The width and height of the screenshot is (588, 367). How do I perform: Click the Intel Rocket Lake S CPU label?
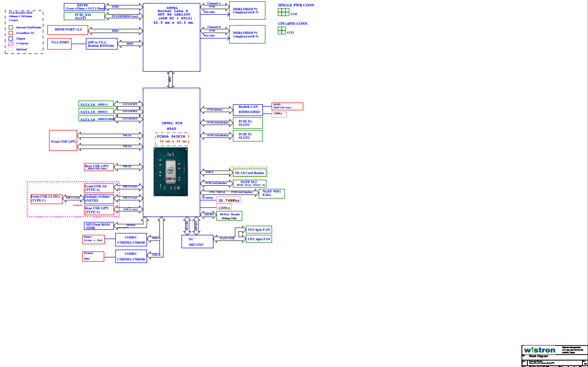point(173,15)
